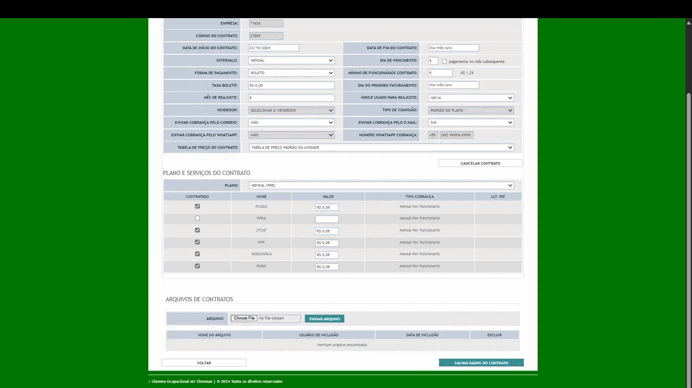
Task: Click Dia do Primeiro Faturamento field
Action: [x=453, y=85]
